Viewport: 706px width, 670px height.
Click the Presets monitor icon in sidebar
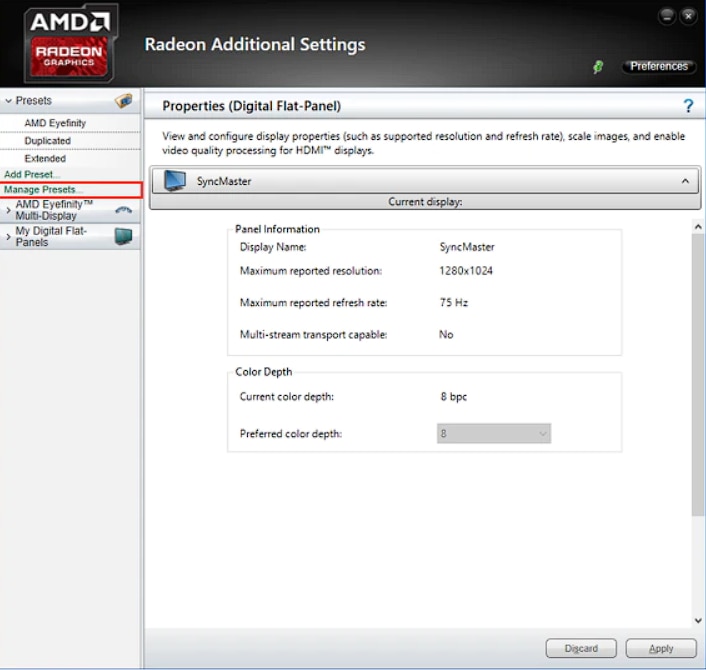click(123, 100)
